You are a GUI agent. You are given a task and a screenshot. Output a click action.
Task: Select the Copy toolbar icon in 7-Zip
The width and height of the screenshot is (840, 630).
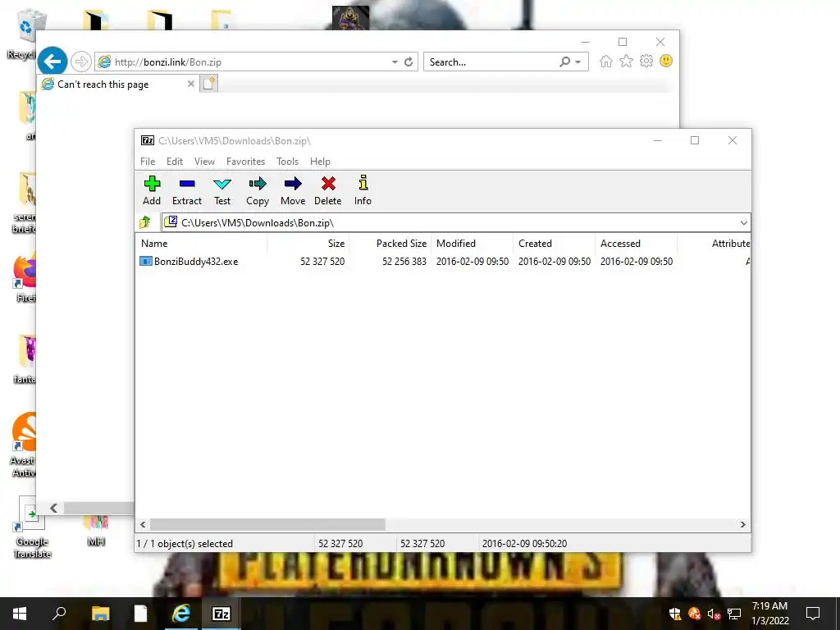[x=258, y=190]
